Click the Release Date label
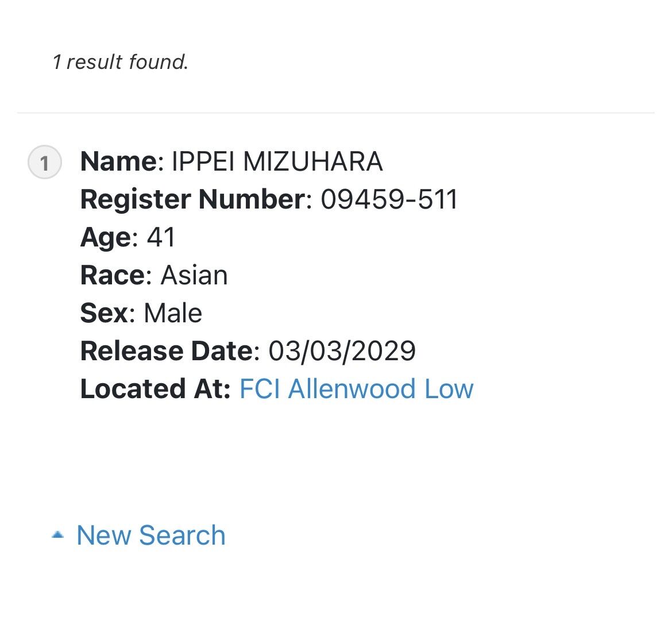 click(167, 351)
